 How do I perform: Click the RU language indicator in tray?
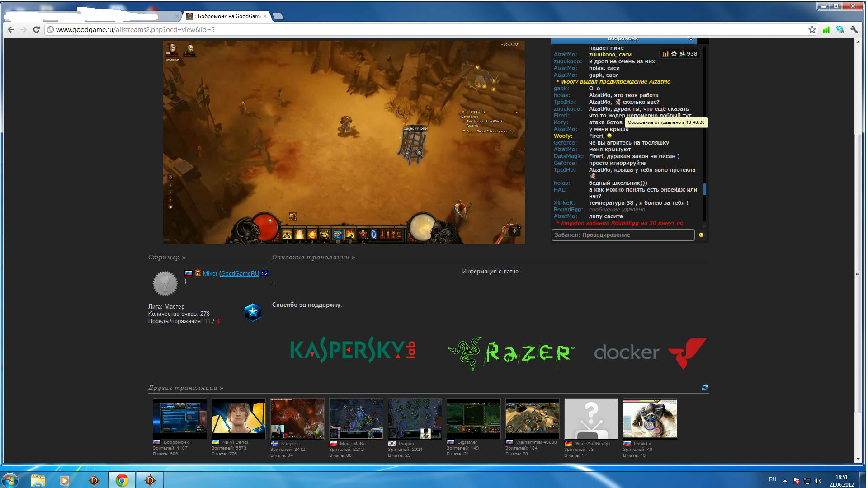pyautogui.click(x=772, y=479)
